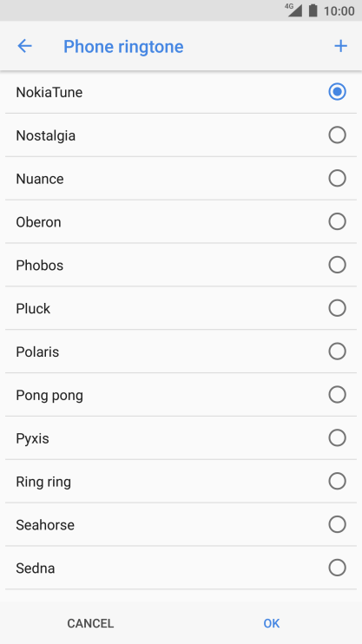Select the Pluck radio button
The height and width of the screenshot is (644, 362).
click(338, 308)
